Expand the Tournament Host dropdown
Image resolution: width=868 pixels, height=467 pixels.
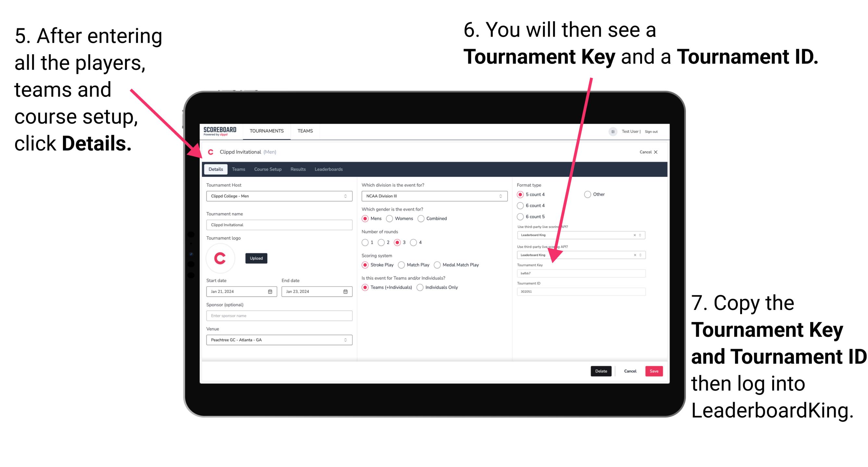pyautogui.click(x=345, y=196)
